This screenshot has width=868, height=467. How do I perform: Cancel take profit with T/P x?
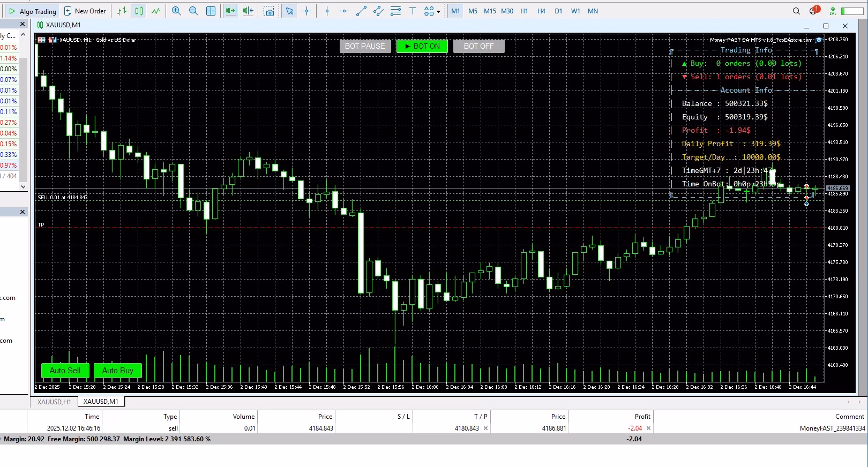486,428
